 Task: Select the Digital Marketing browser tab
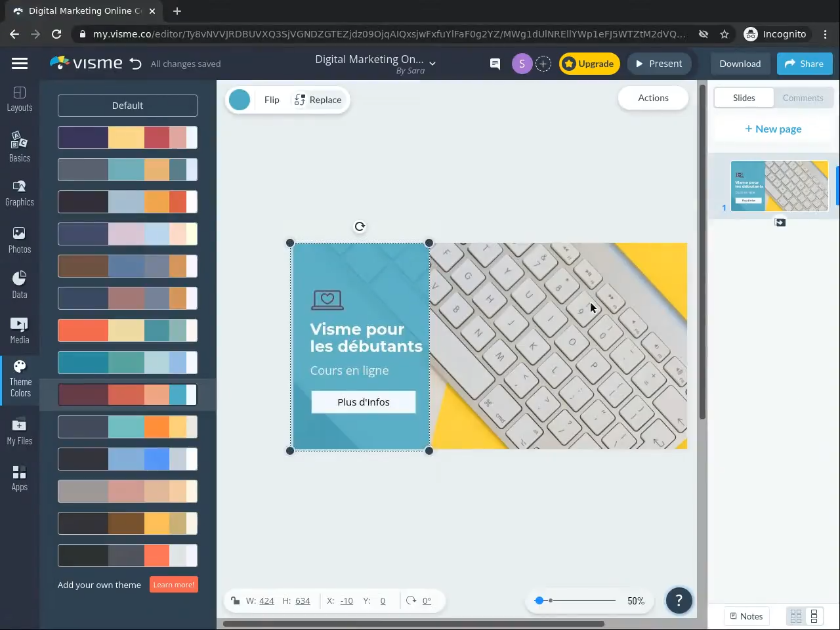point(84,11)
